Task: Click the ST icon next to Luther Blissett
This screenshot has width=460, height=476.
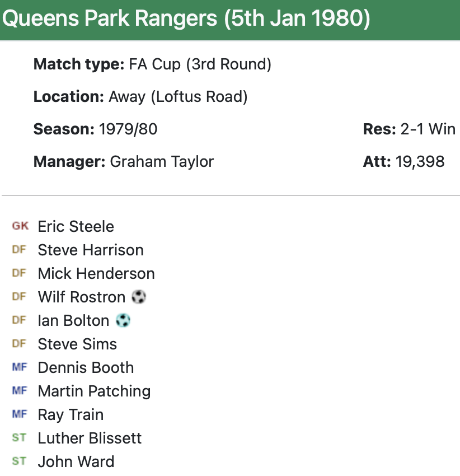Action: point(19,438)
